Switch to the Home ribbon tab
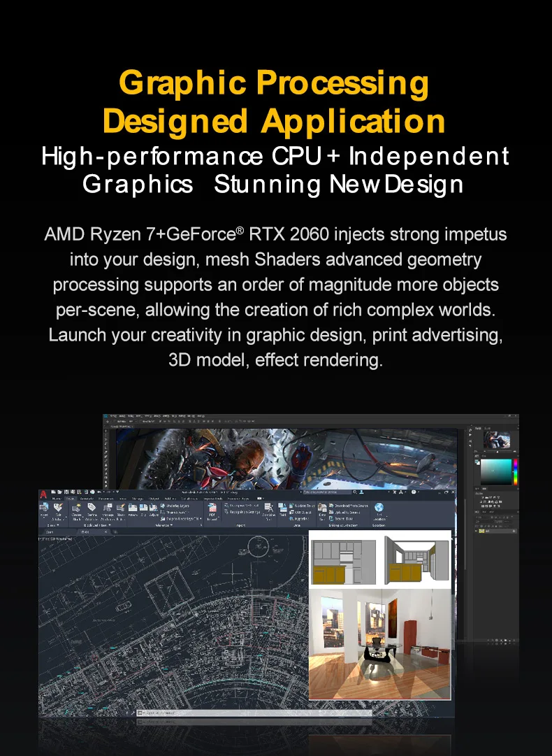This screenshot has height=756, width=552. point(57,499)
